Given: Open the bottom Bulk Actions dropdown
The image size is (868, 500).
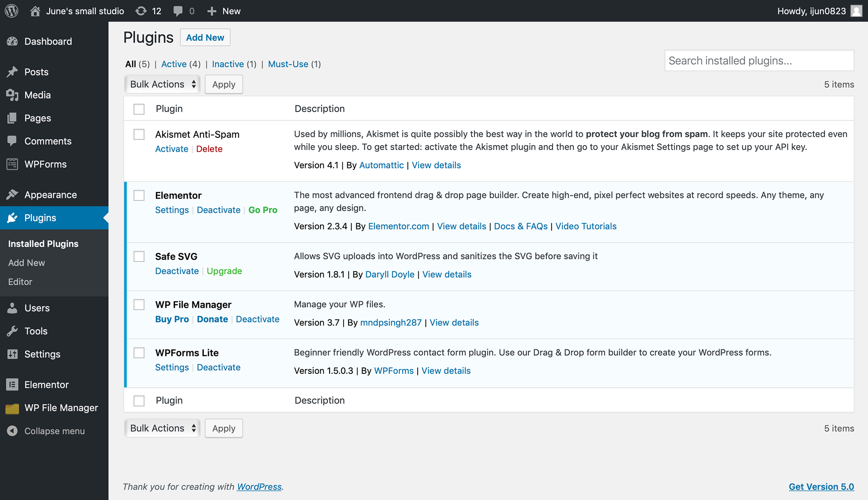Looking at the screenshot, I should click(x=162, y=428).
